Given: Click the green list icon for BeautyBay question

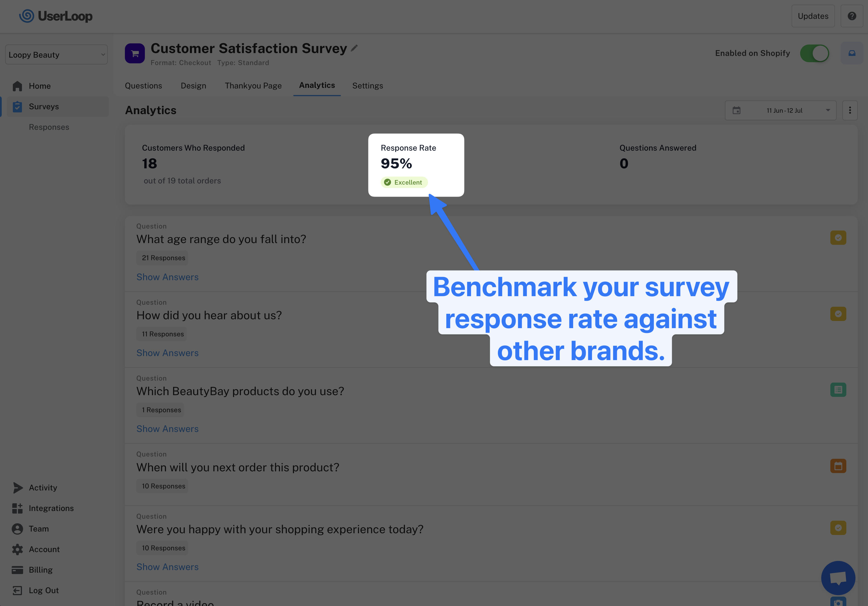Looking at the screenshot, I should point(838,390).
